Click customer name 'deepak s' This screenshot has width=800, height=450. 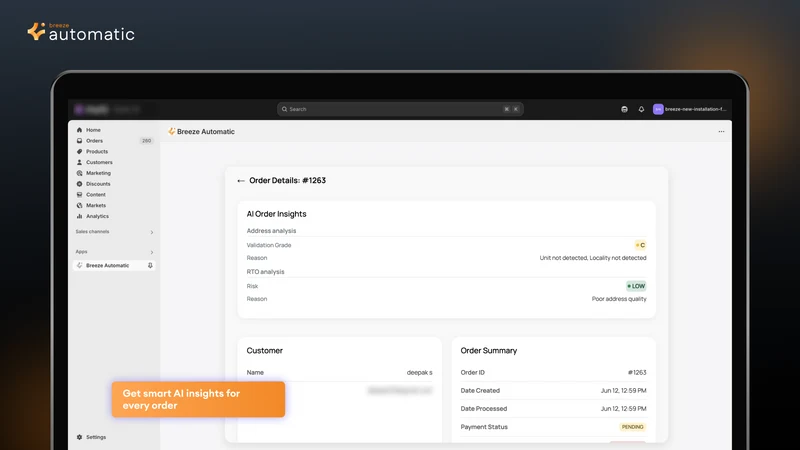click(419, 373)
